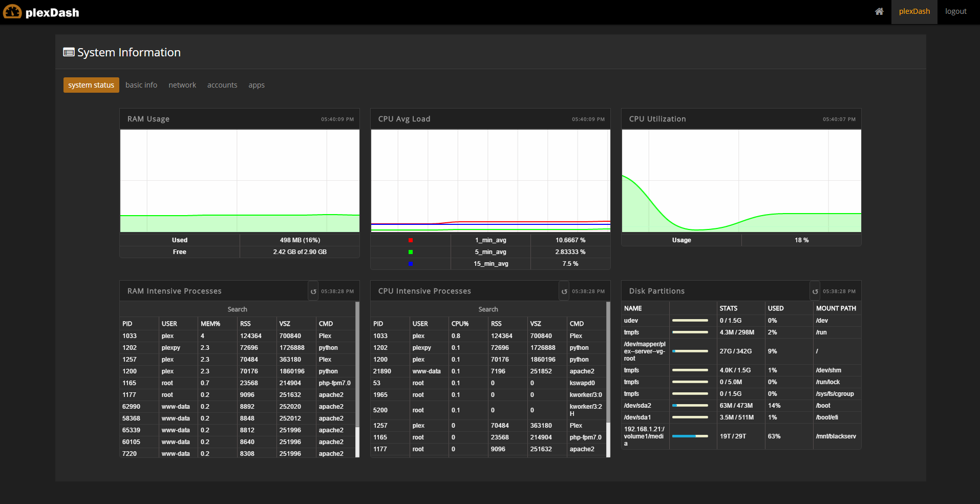The width and height of the screenshot is (980, 504).
Task: Select the accounts tab
Action: tap(222, 85)
